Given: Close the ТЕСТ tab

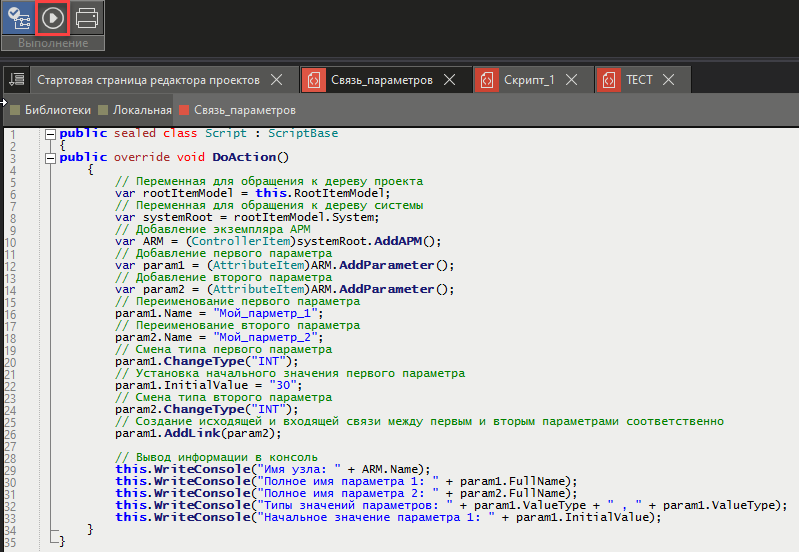Looking at the screenshot, I should [669, 80].
